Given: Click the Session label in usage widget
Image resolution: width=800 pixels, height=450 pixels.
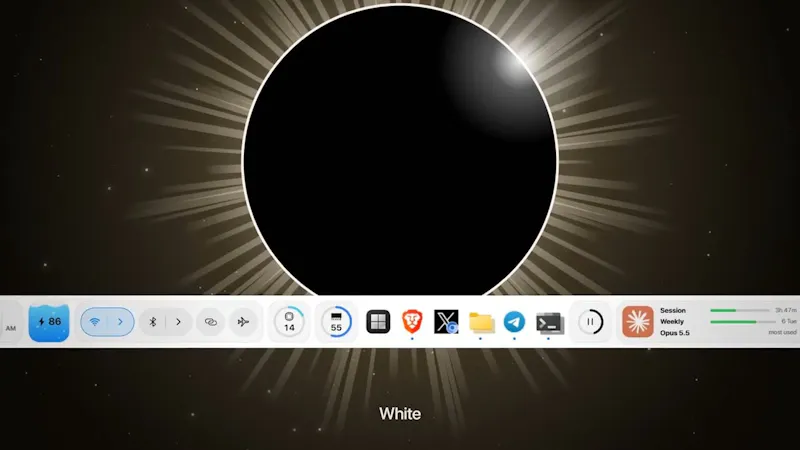Looking at the screenshot, I should (672, 310).
